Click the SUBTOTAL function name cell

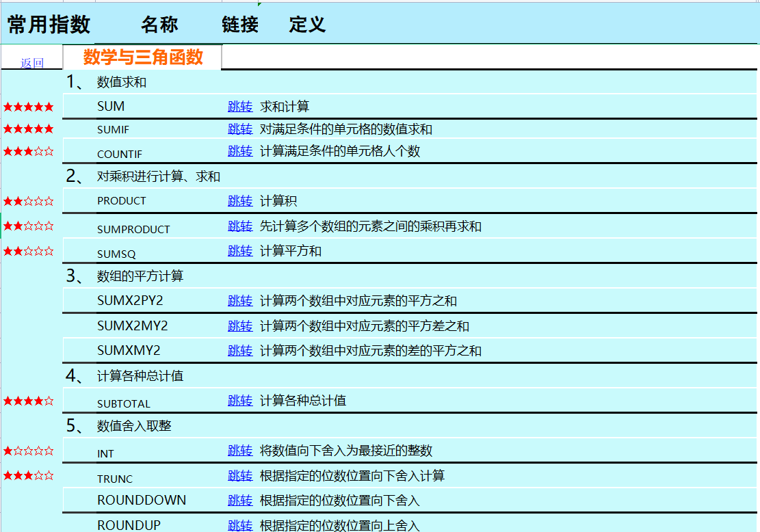click(124, 403)
